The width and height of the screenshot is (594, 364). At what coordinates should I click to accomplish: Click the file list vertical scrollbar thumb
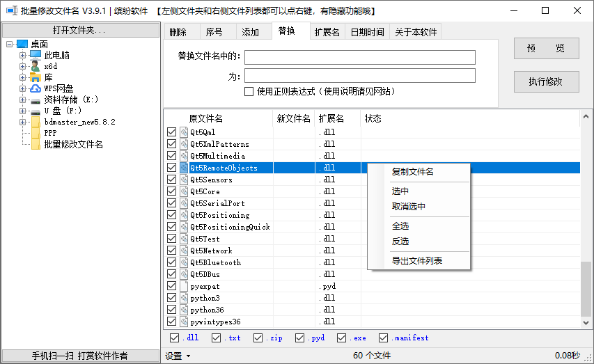[586, 287]
